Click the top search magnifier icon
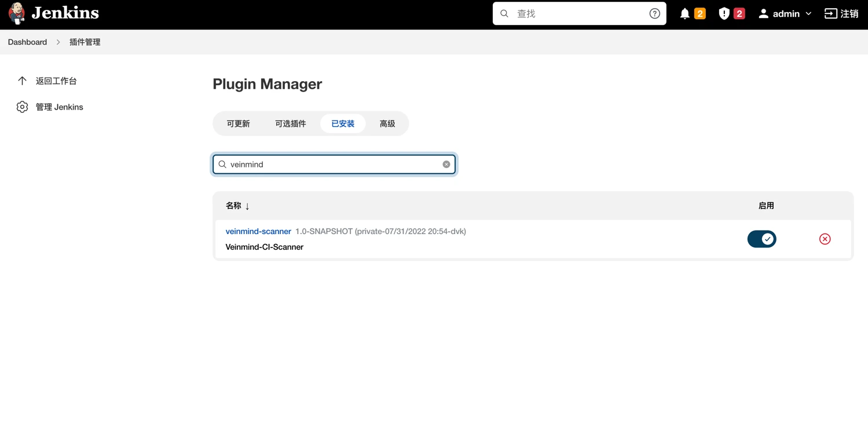This screenshot has height=445, width=868. click(504, 13)
